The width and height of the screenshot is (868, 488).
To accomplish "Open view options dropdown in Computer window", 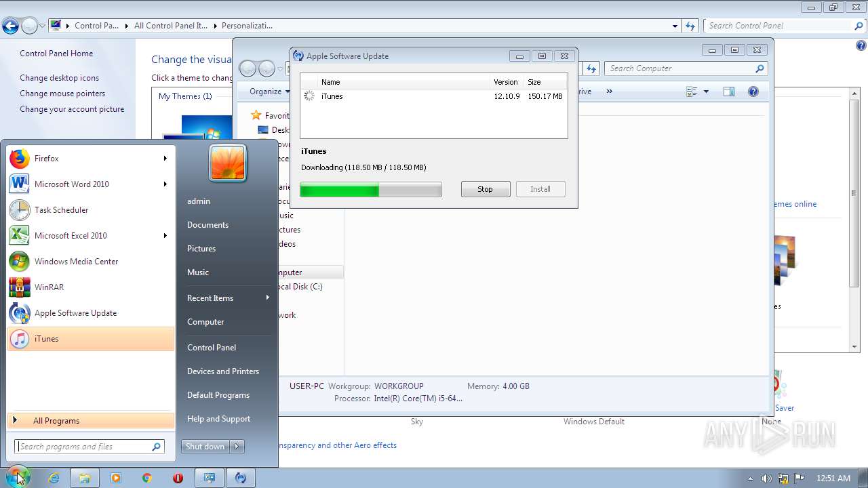I will tap(706, 91).
